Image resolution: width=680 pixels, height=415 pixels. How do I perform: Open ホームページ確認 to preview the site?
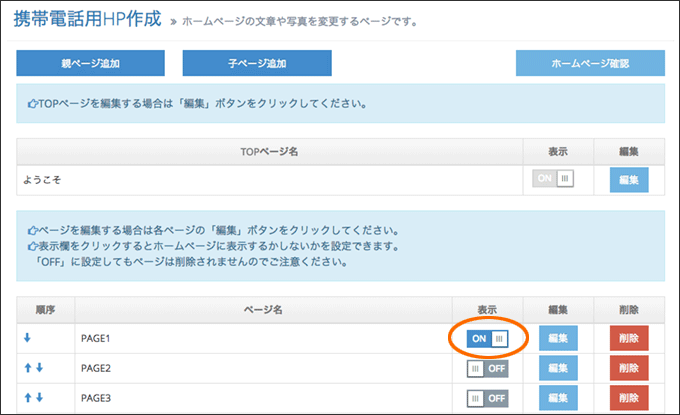coord(590,63)
